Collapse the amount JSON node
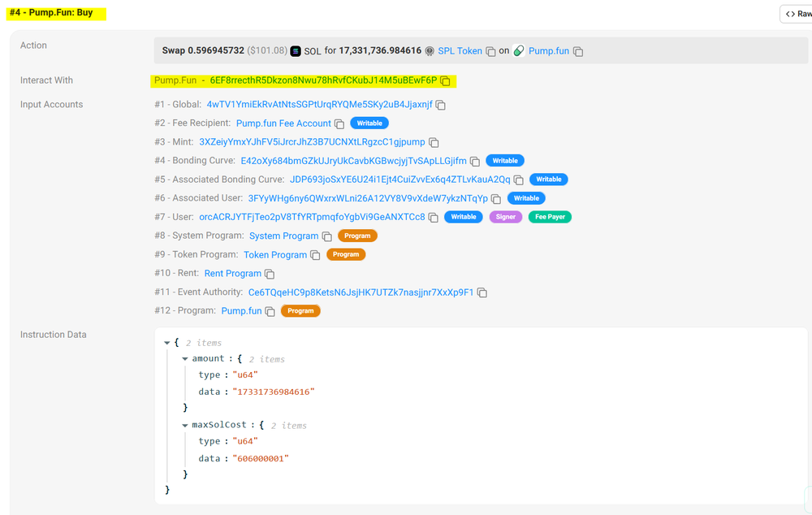 point(185,359)
